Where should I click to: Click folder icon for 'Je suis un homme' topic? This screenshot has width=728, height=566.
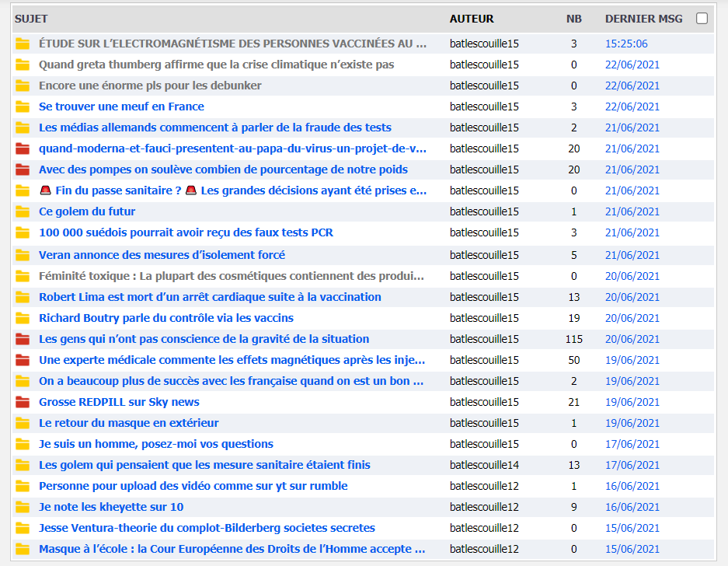click(23, 444)
